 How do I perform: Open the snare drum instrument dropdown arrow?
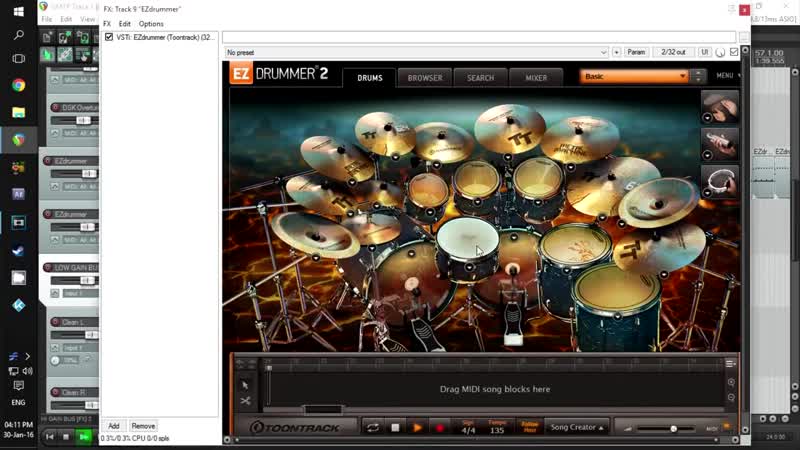(469, 267)
